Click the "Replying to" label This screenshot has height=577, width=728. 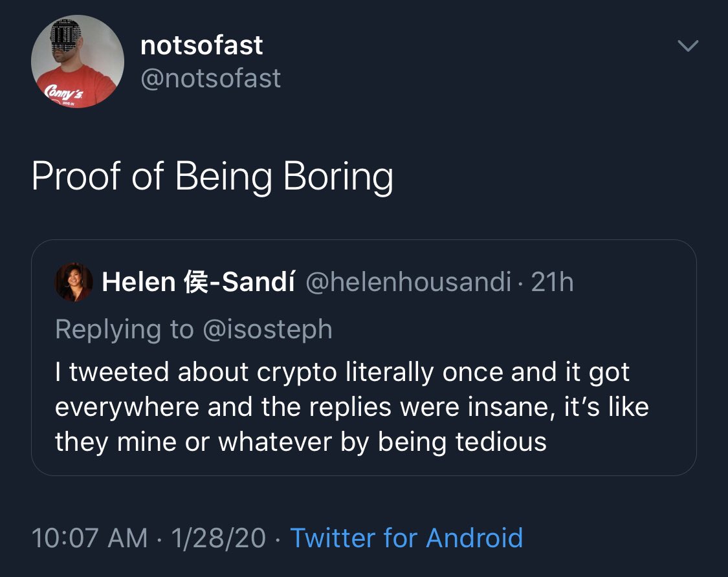point(124,329)
